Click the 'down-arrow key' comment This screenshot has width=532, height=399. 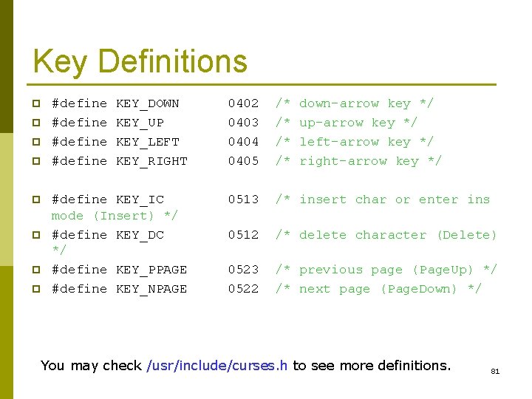click(355, 103)
